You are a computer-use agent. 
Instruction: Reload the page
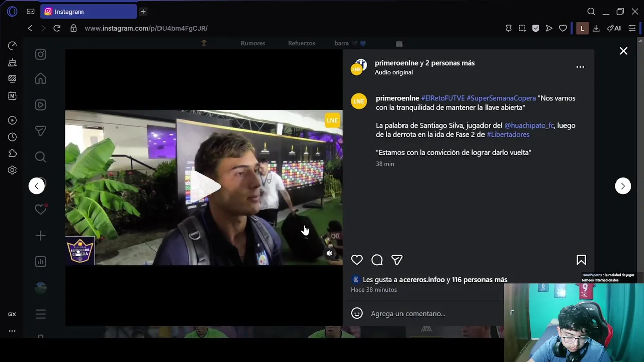pos(57,28)
